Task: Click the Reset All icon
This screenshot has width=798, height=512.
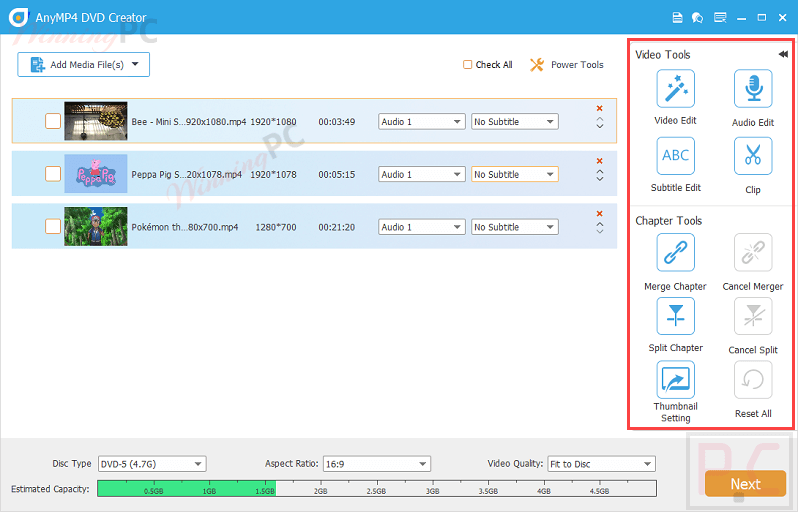Action: 753,380
